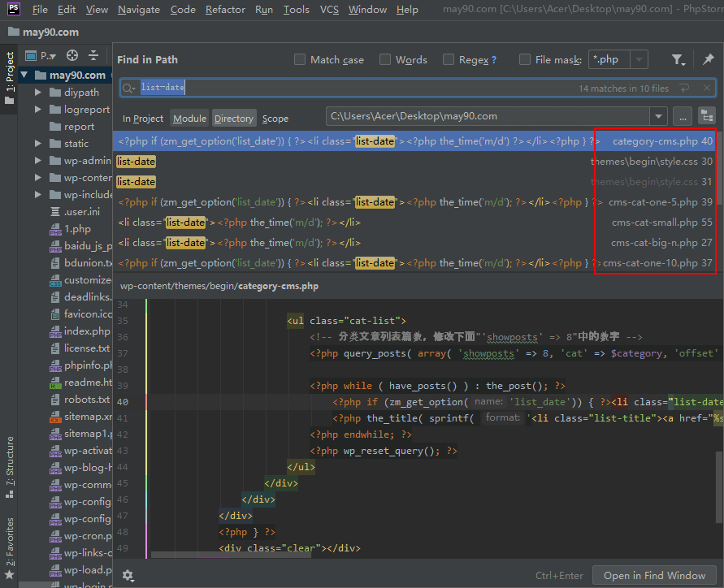Pin the Find in Path dialog
Image resolution: width=724 pixels, height=588 pixels.
[x=708, y=59]
